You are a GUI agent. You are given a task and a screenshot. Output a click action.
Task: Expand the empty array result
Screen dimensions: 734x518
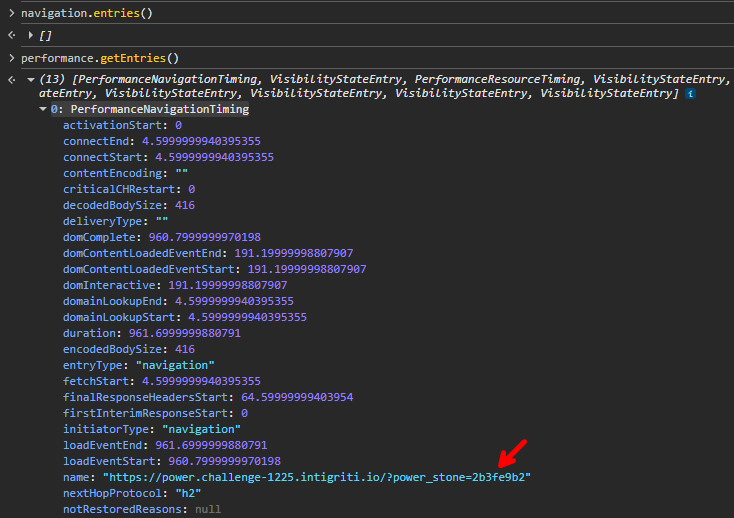click(x=30, y=35)
